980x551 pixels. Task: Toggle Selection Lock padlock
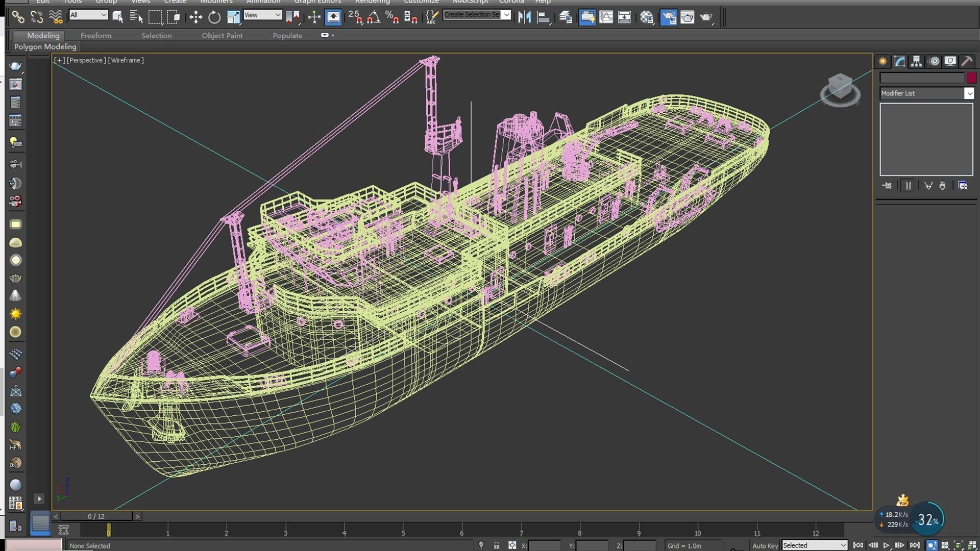(x=497, y=545)
